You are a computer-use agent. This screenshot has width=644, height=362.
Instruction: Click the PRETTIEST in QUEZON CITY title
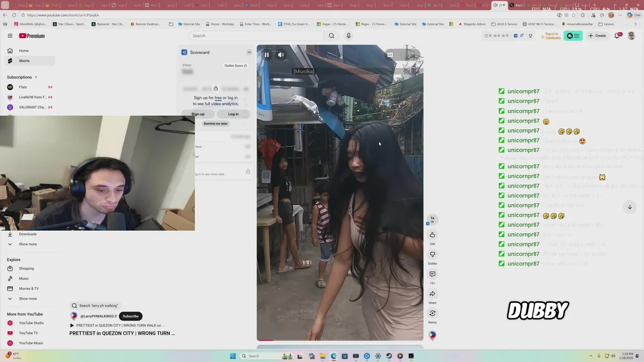pyautogui.click(x=122, y=333)
